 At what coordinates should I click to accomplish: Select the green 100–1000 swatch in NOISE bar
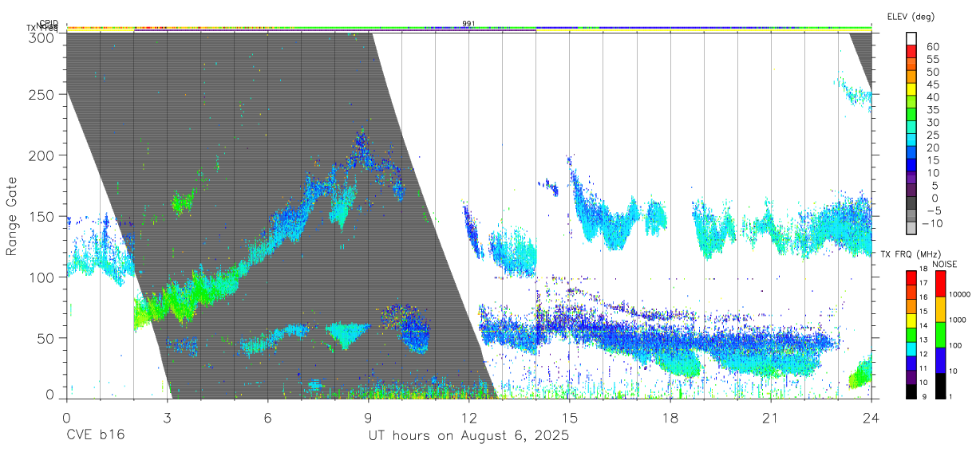point(940,333)
